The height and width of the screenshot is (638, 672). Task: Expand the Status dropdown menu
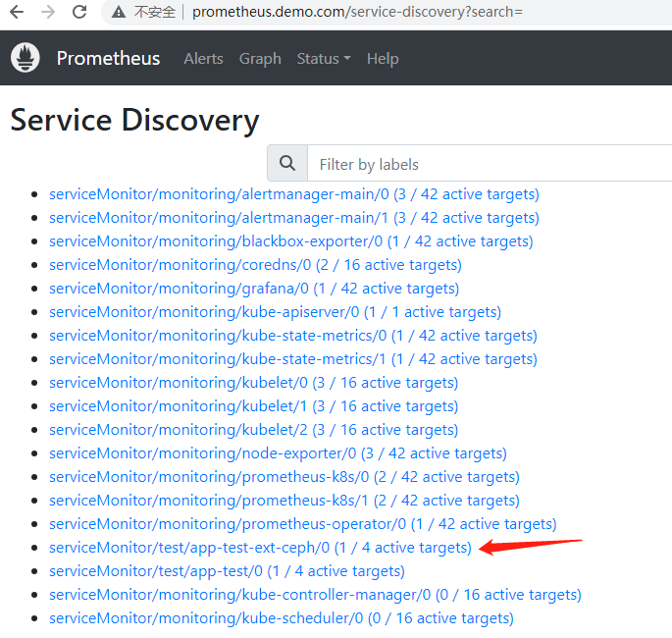click(324, 58)
